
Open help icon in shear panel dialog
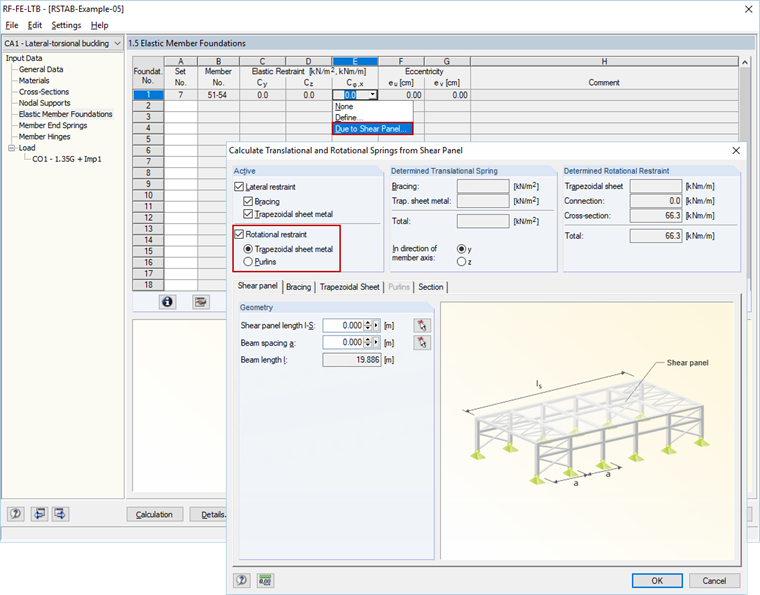[241, 580]
